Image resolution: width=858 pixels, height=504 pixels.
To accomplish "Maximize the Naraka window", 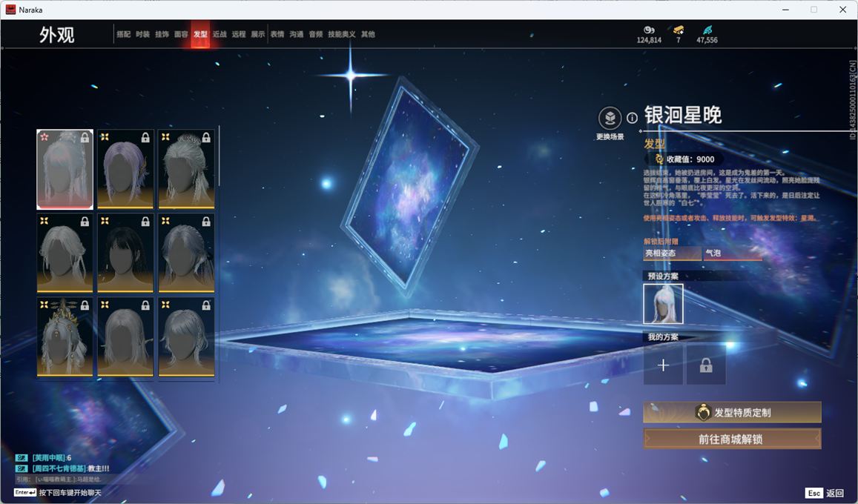I will (x=814, y=10).
